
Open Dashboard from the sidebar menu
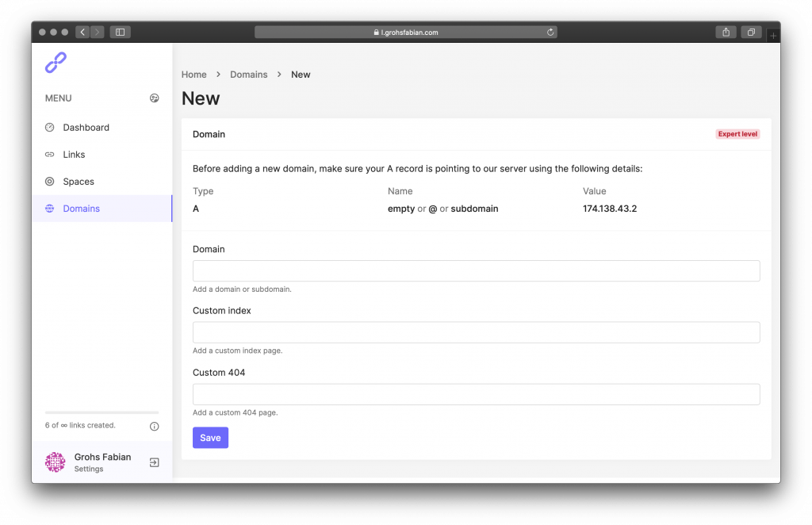(x=102, y=128)
